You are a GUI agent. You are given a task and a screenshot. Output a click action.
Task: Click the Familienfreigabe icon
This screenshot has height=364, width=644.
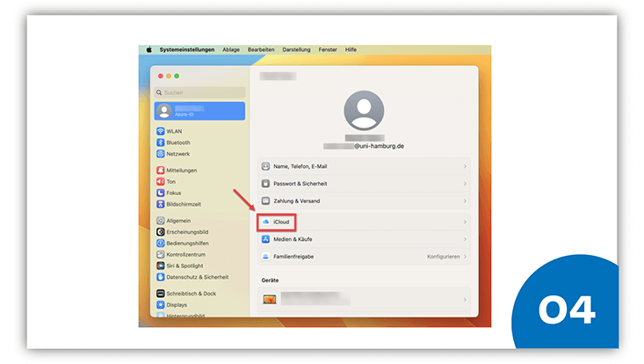[x=265, y=257]
